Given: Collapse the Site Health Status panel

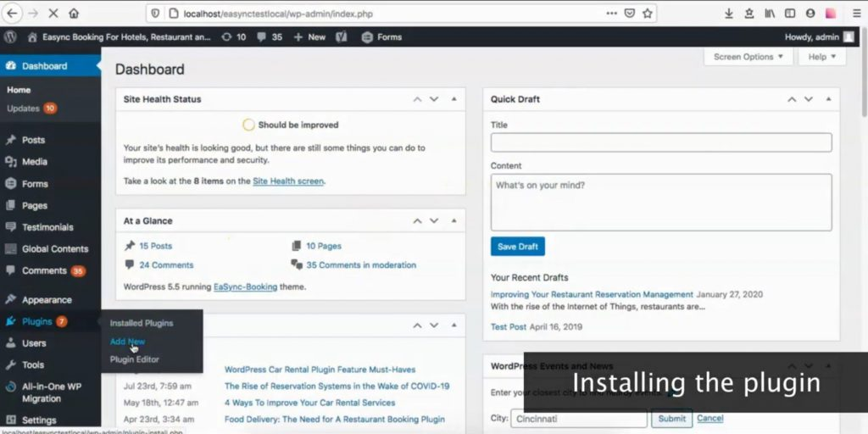Looking at the screenshot, I should click(x=454, y=99).
